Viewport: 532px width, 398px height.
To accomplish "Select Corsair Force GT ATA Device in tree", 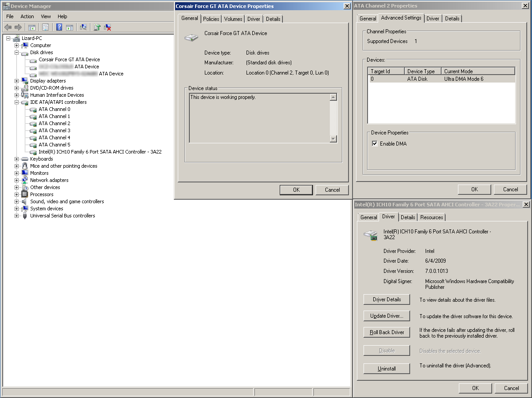I will pyautogui.click(x=69, y=59).
